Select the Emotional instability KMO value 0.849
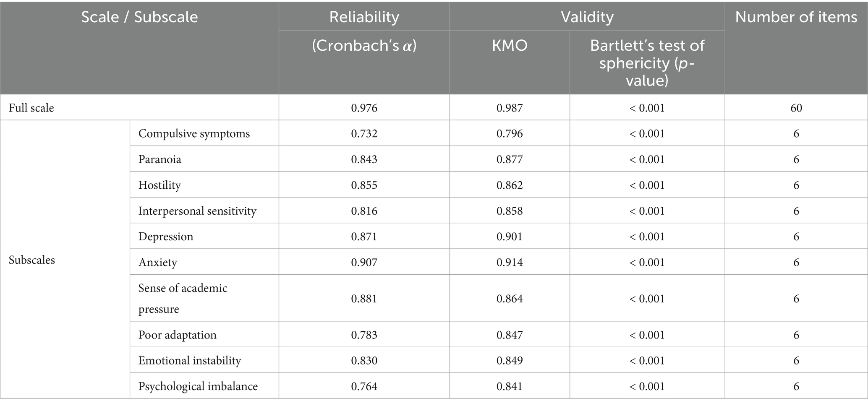This screenshot has height=406, width=868. coord(509,361)
